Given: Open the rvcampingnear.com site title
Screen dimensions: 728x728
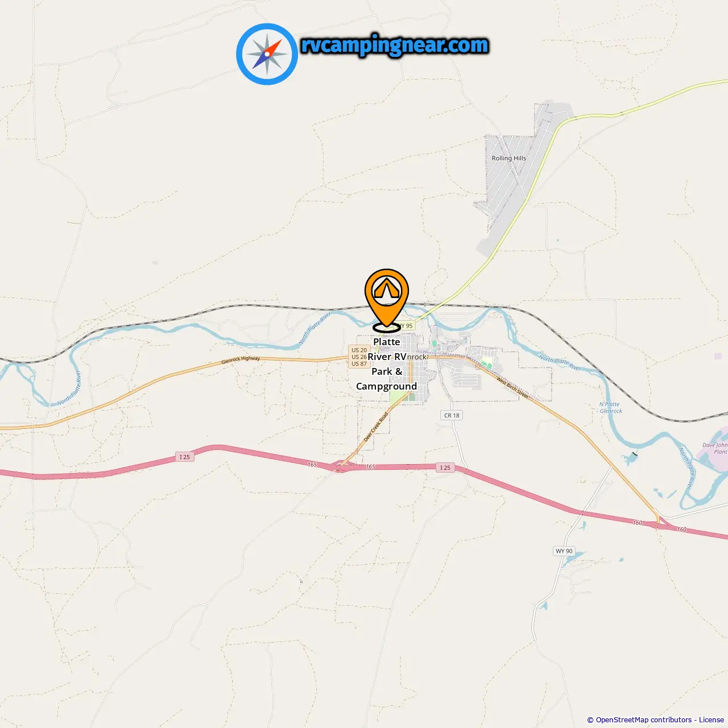Looking at the screenshot, I should (395, 45).
